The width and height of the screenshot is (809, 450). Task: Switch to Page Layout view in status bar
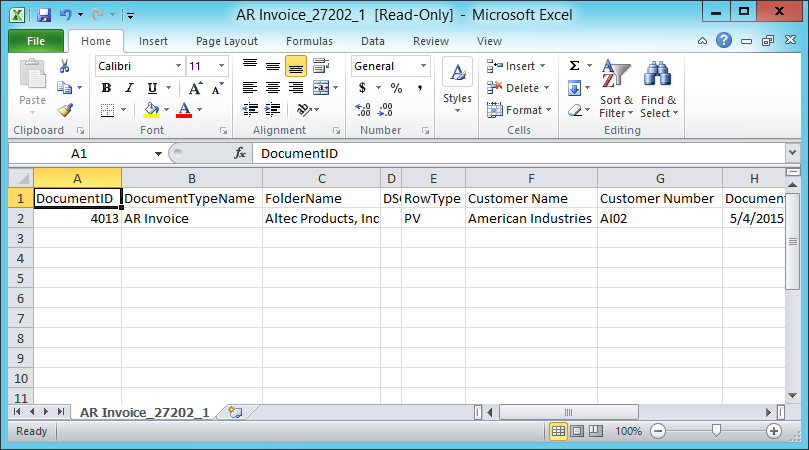click(x=577, y=431)
